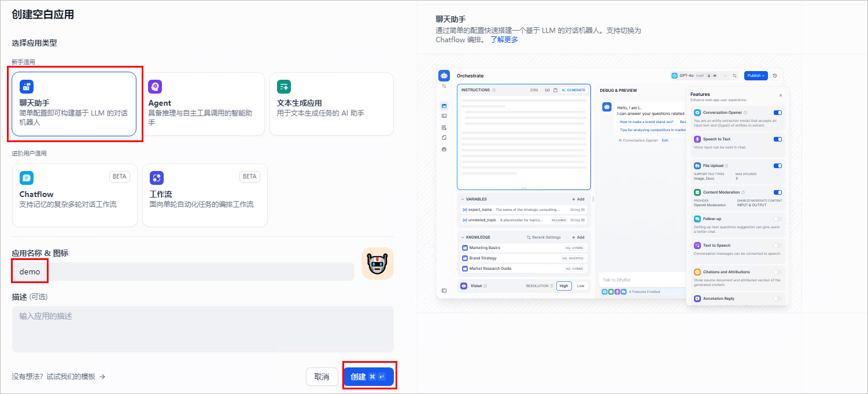Click GENERATE in the Instructions header

pos(574,90)
